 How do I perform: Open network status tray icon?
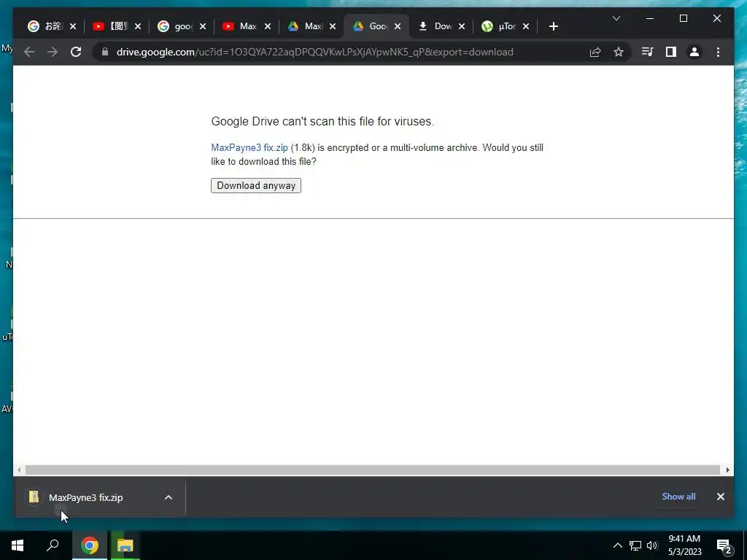coord(635,545)
